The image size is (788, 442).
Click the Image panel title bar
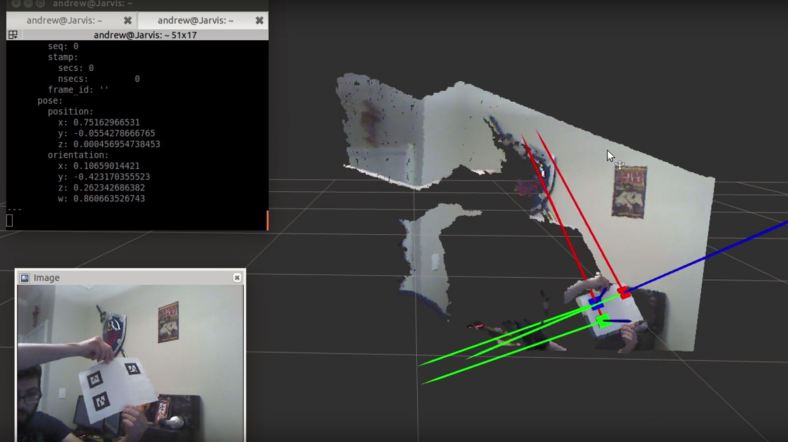[130, 277]
